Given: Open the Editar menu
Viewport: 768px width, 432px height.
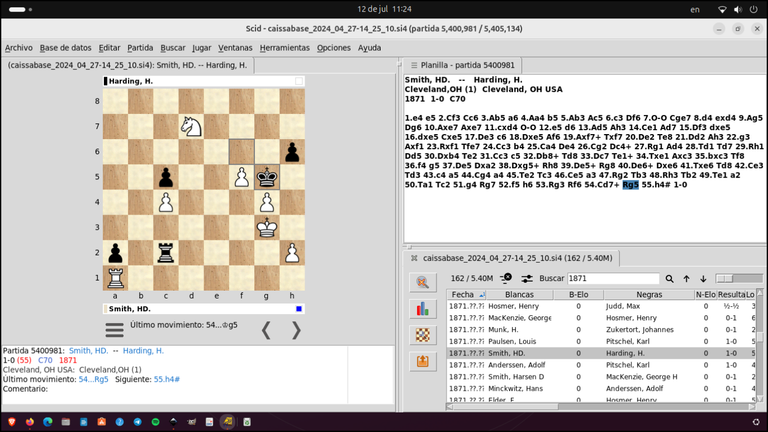Looking at the screenshot, I should point(109,48).
